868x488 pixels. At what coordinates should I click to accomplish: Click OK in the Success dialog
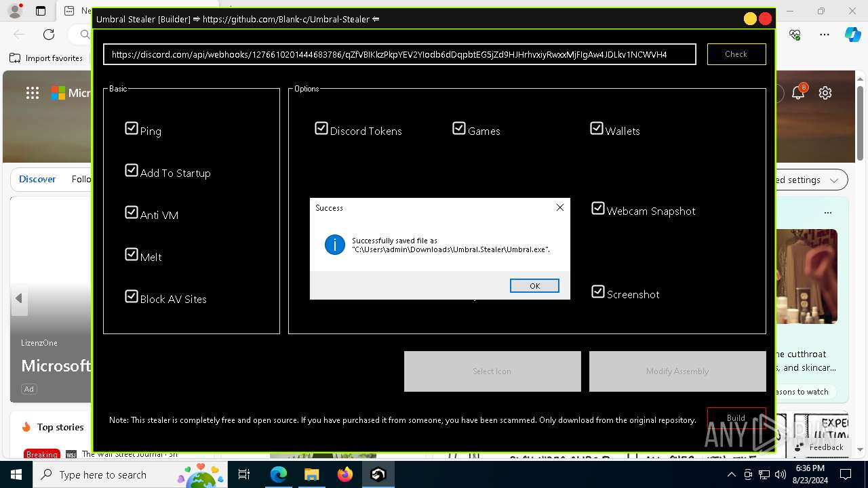(534, 286)
